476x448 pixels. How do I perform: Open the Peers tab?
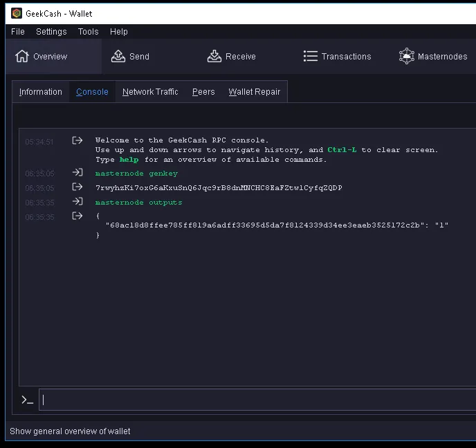(x=203, y=91)
